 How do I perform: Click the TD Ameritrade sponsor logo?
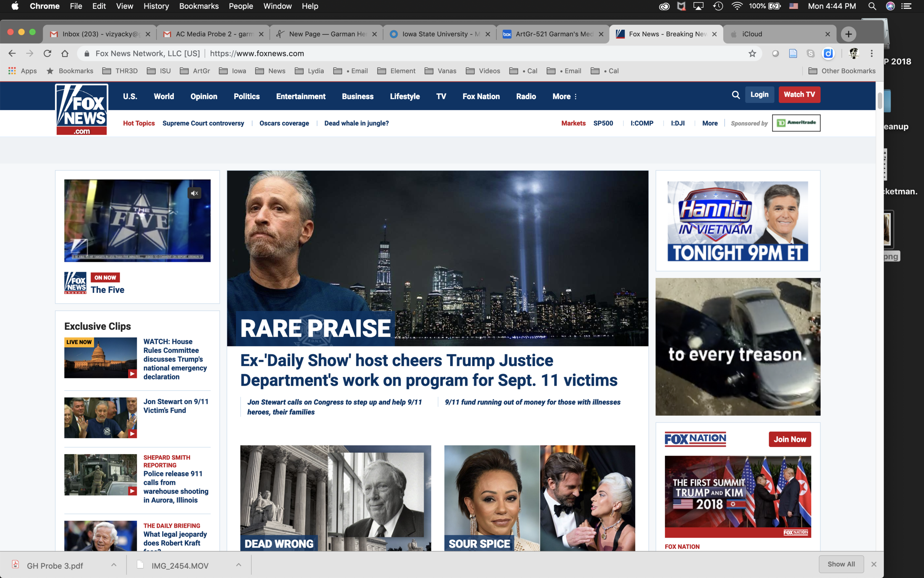click(x=796, y=123)
